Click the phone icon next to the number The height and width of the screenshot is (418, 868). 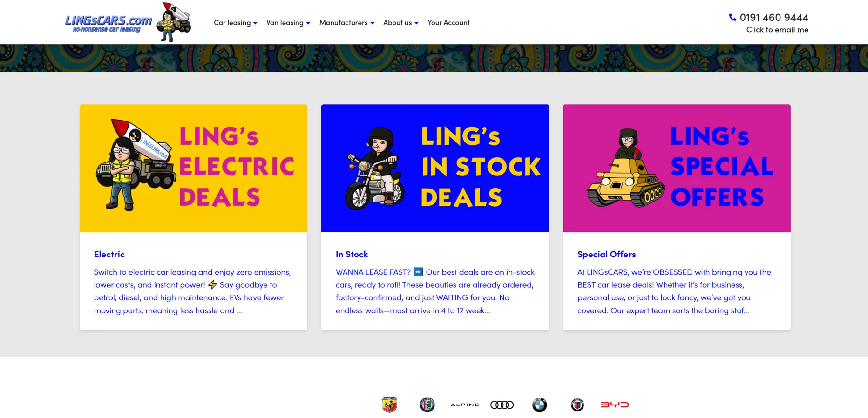coord(732,18)
